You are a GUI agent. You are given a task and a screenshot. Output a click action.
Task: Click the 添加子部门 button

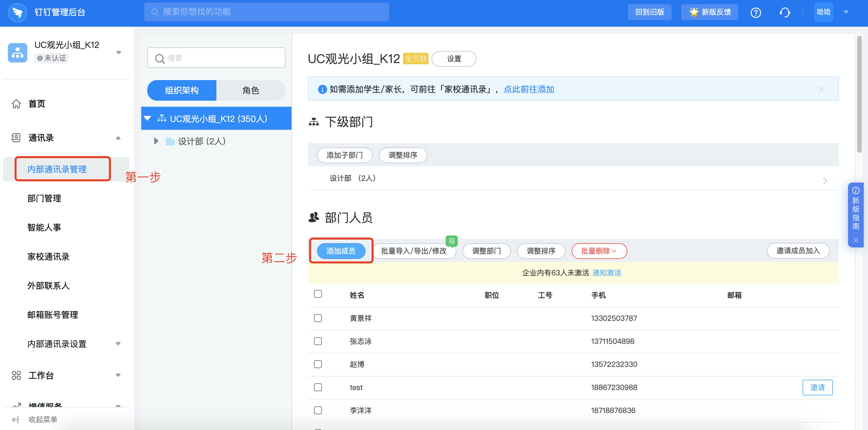tap(344, 155)
